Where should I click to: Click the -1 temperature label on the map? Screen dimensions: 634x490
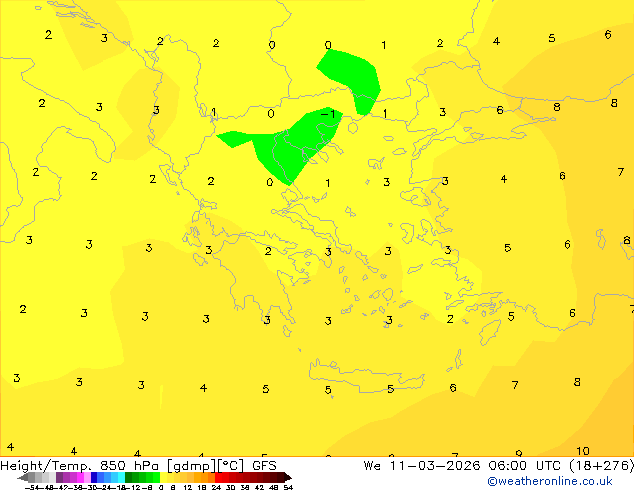[328, 114]
